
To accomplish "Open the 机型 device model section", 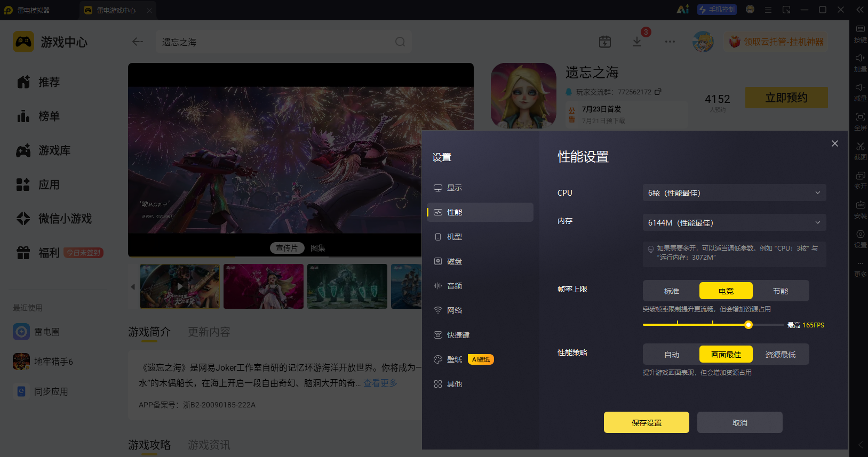I will [480, 237].
